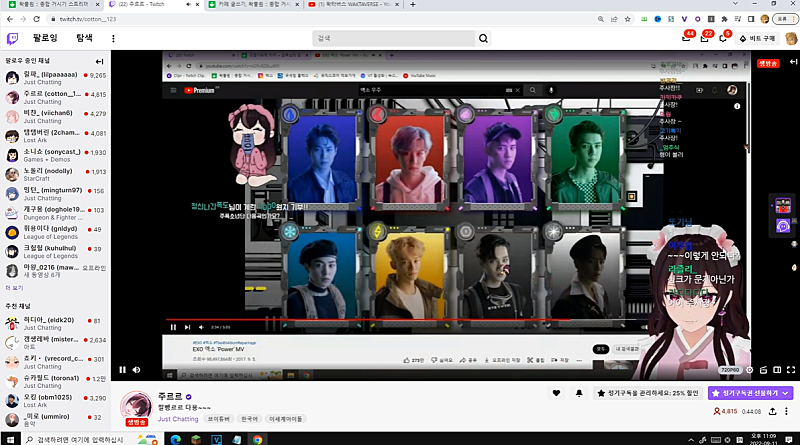Toggle channel notifications bell
This screenshot has height=445, width=800.
click(579, 393)
